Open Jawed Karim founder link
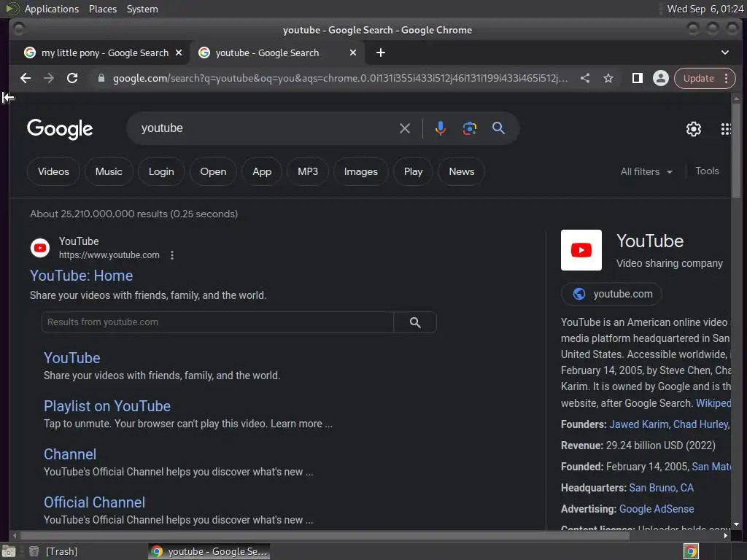Screen dimensions: 747x560 (x=639, y=424)
